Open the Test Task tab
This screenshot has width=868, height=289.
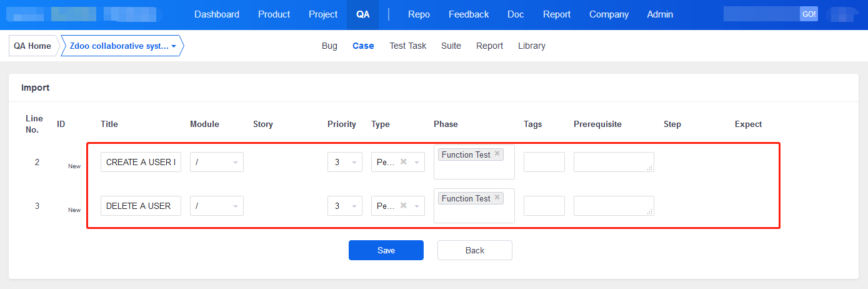pyautogui.click(x=407, y=46)
